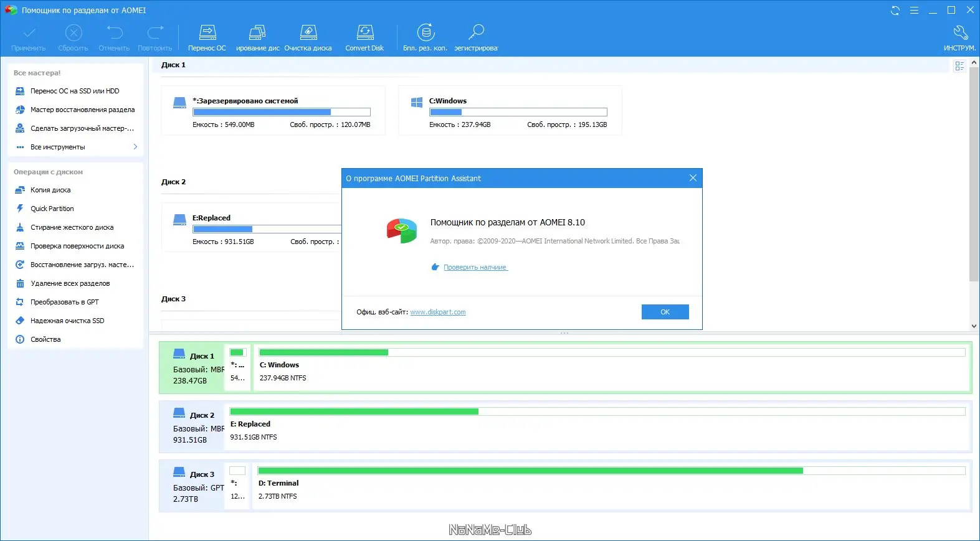The width and height of the screenshot is (980, 541).
Task: Open Мастер восстановления раздела
Action: click(75, 110)
